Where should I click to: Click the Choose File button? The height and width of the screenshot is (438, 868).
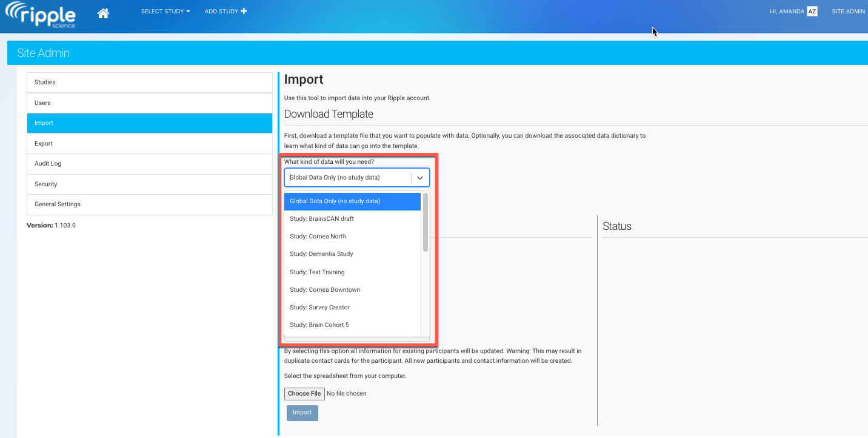pos(304,394)
